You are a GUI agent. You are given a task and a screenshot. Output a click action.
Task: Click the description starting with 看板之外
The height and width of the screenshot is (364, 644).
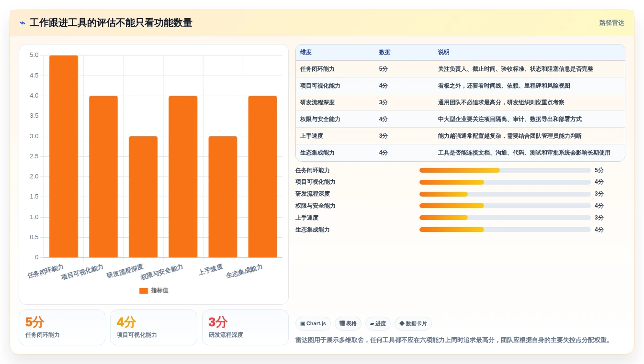[504, 86]
